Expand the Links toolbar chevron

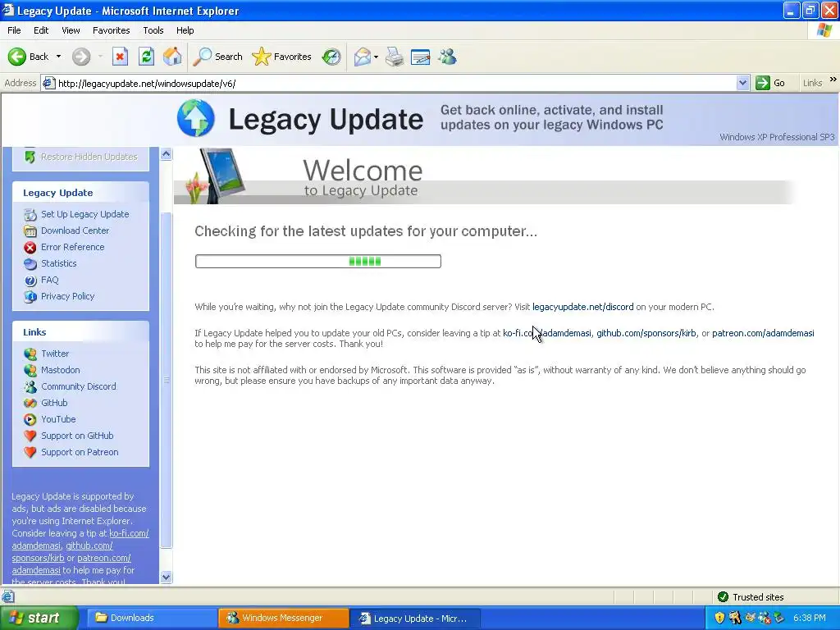833,80
